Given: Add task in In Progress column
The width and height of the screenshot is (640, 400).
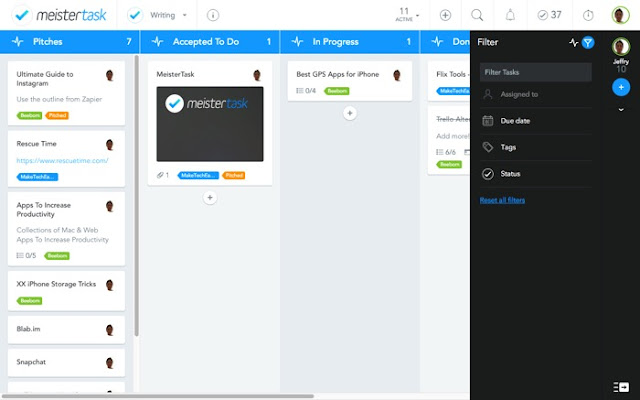Looking at the screenshot, I should (350, 113).
